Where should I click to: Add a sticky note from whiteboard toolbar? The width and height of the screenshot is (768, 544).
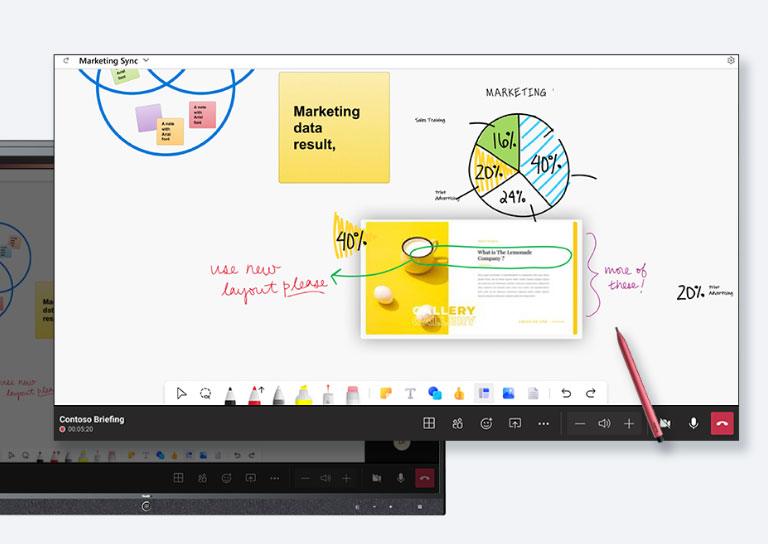tap(385, 393)
